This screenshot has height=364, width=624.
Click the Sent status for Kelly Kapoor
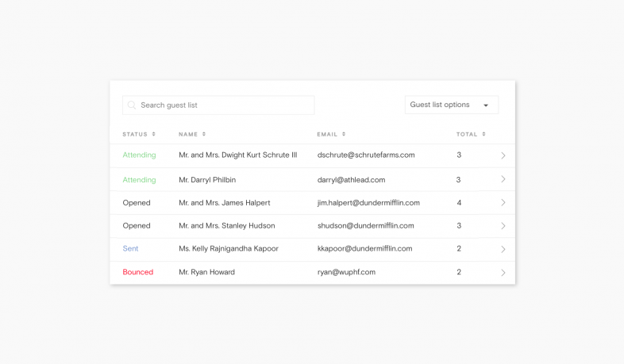pos(130,248)
